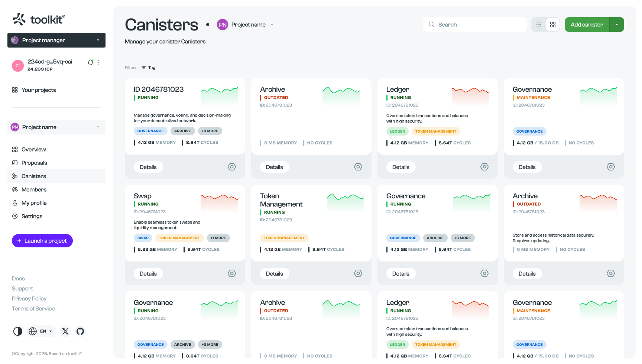Open settings icon on ID 2046781023 card
This screenshot has height=364, width=642.
[232, 167]
